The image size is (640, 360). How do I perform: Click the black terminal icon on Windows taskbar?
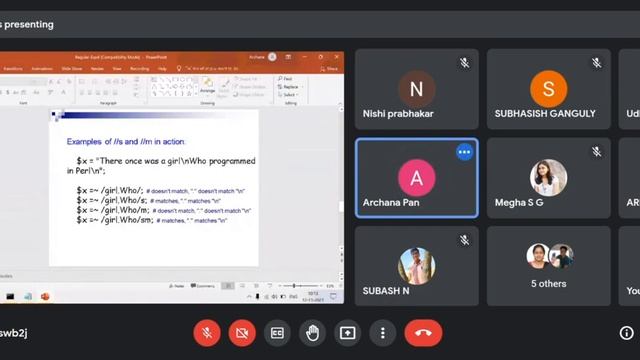pyautogui.click(x=10, y=297)
